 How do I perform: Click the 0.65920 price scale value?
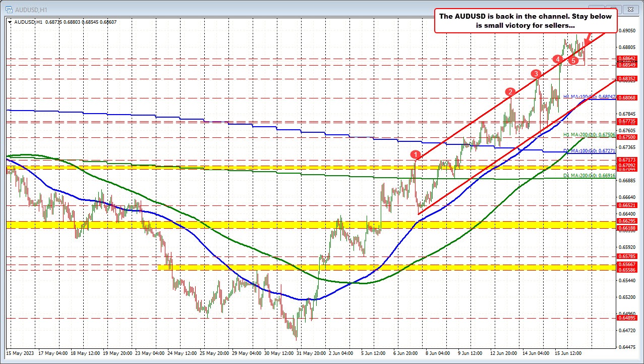point(627,247)
